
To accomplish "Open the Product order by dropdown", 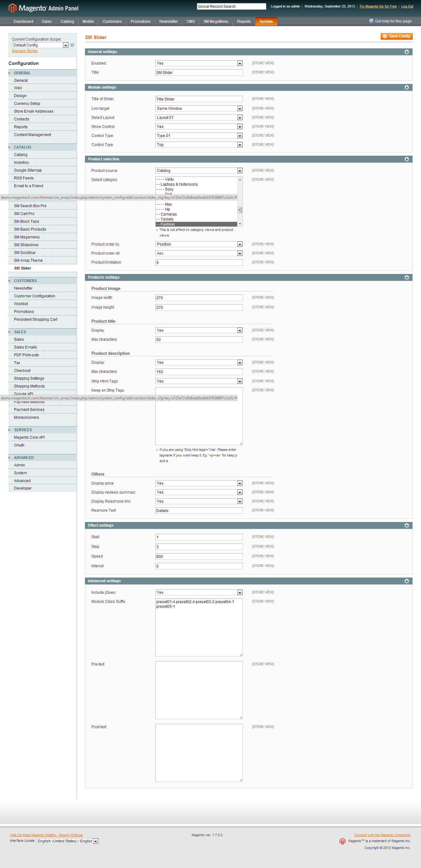I will (199, 244).
